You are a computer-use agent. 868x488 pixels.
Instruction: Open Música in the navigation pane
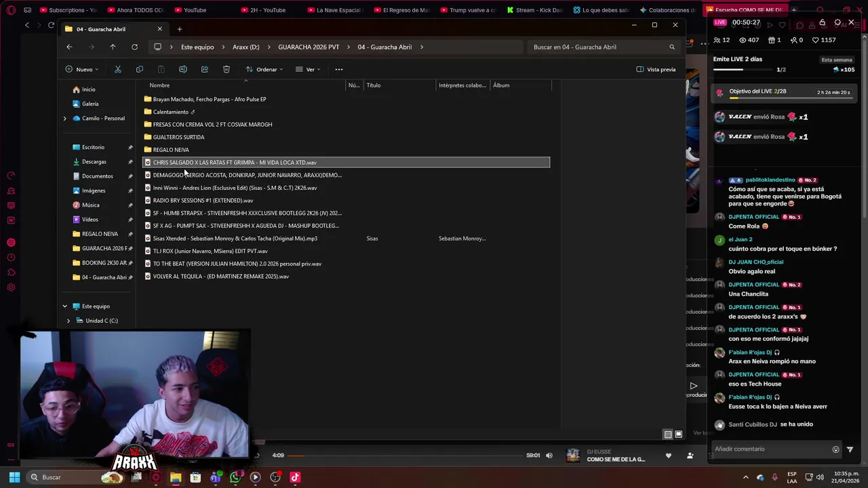(91, 205)
